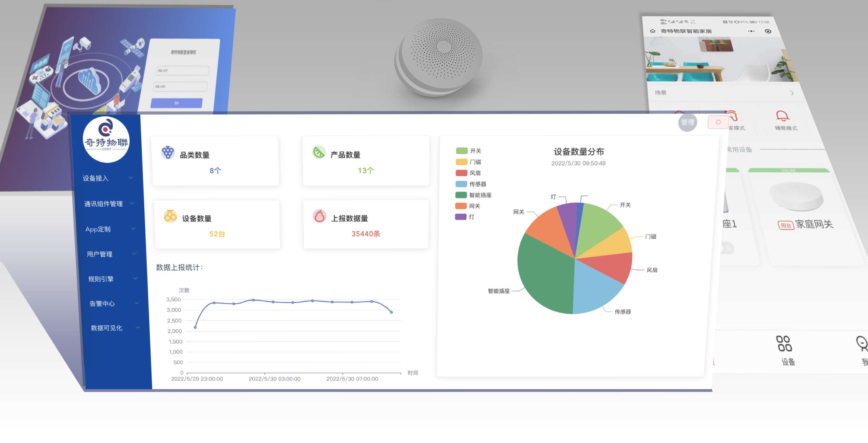Tap the 设备 grid icon in phone tab bar

pyautogui.click(x=784, y=343)
